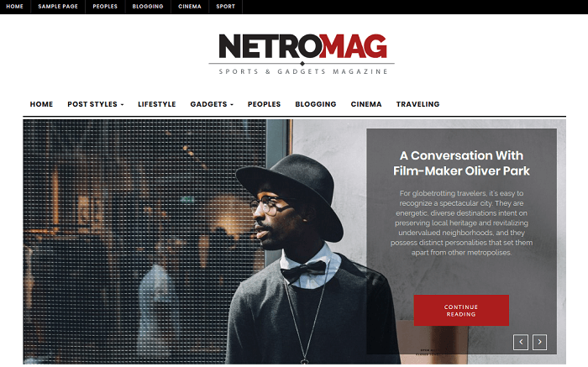Click the Continue Reading button

(x=461, y=311)
